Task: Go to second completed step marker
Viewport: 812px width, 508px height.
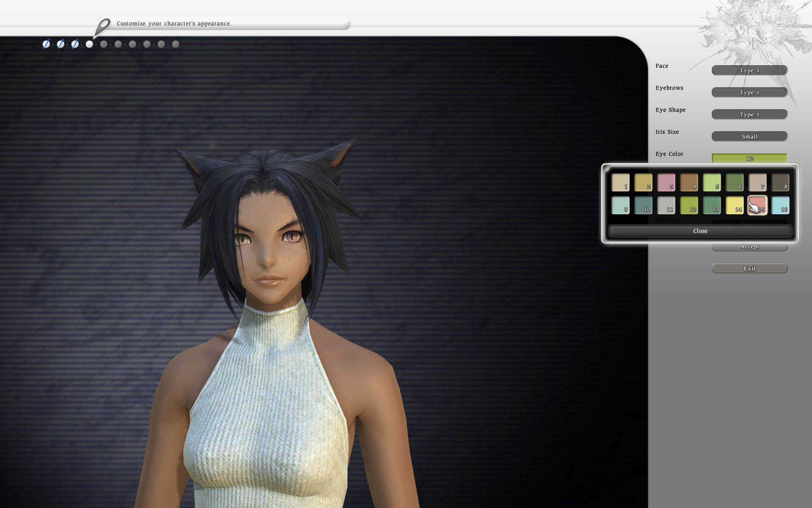Action: pos(60,44)
